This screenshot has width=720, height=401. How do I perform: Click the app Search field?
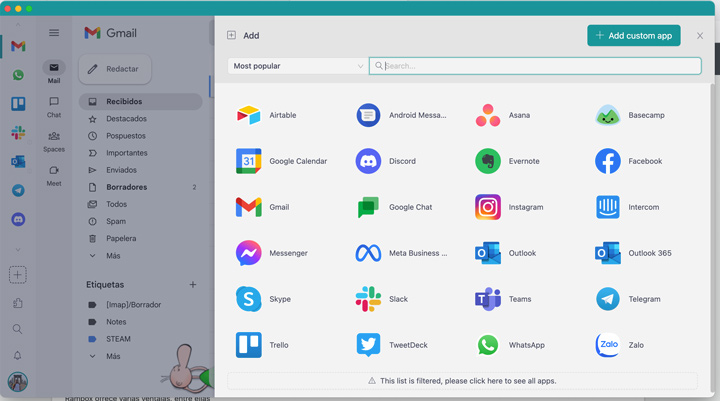point(535,66)
